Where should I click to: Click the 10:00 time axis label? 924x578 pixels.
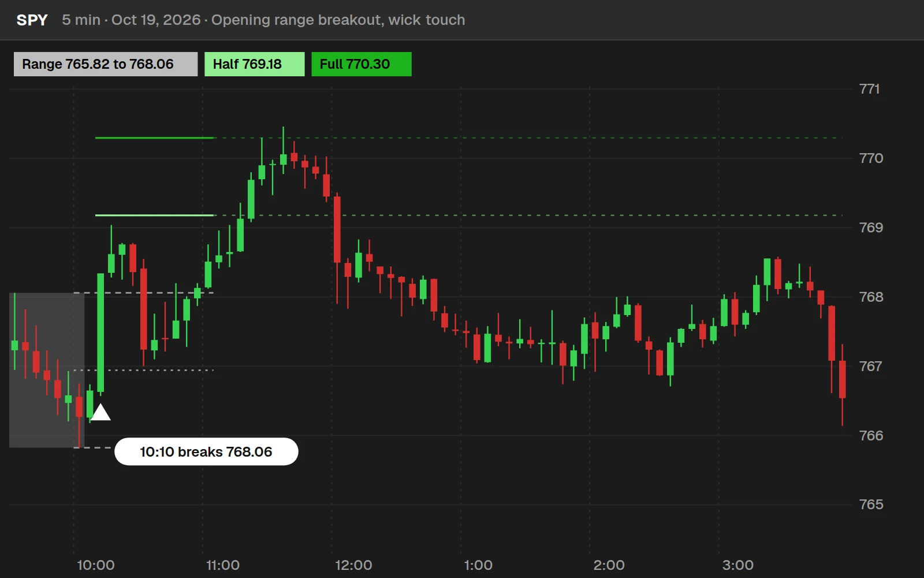(x=96, y=565)
